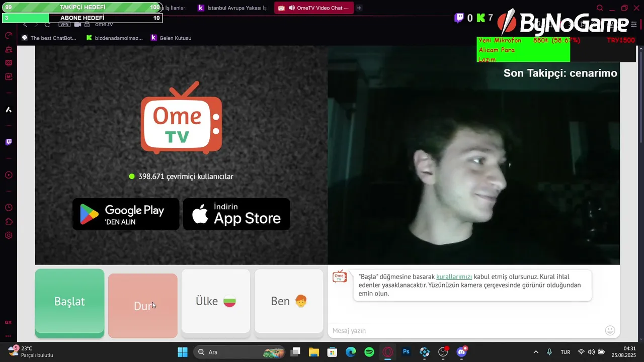Open Aria AI from the sidebar
This screenshot has width=644, height=362.
coord(9,110)
